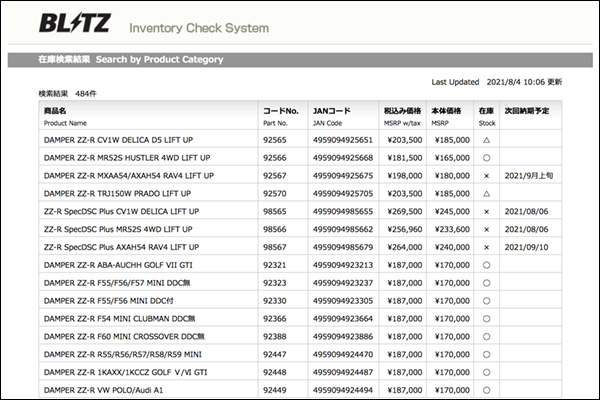Screen dimensions: 600x400
Task: Click tax-included price ¥198,000
Action: tap(405, 176)
